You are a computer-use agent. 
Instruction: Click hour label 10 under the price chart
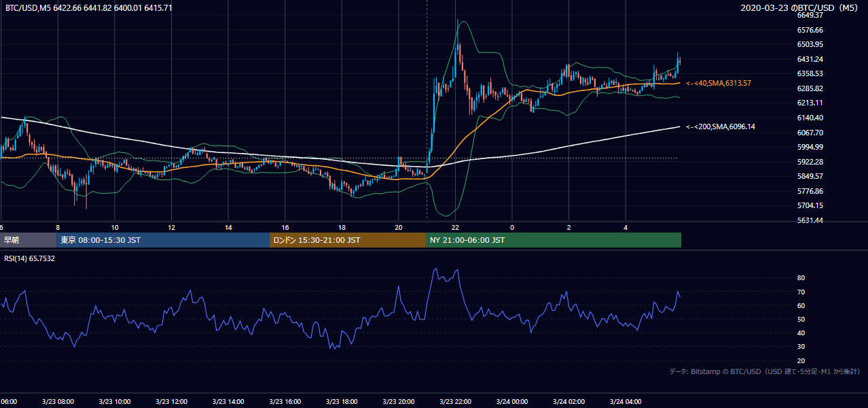coord(115,227)
